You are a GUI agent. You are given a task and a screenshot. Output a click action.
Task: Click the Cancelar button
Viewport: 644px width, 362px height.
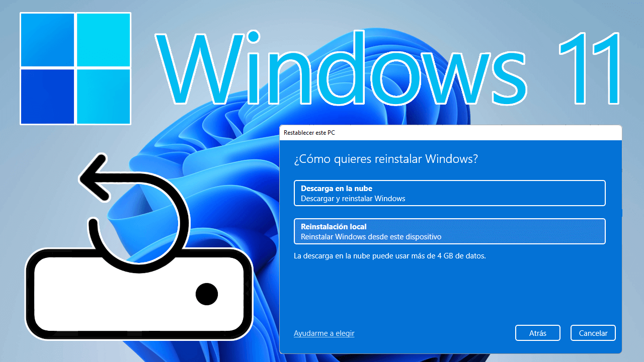click(593, 333)
